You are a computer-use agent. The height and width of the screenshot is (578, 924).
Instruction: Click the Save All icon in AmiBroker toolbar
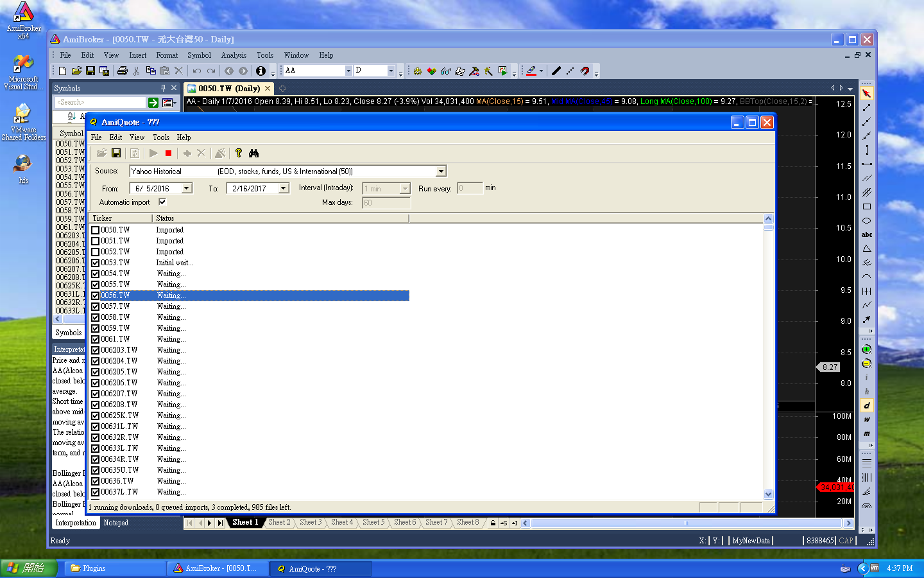click(x=104, y=71)
